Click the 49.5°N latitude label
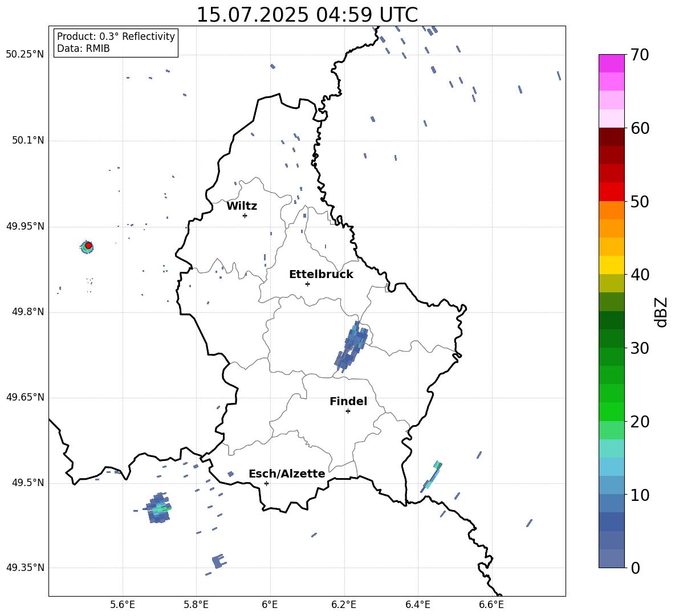 28,483
